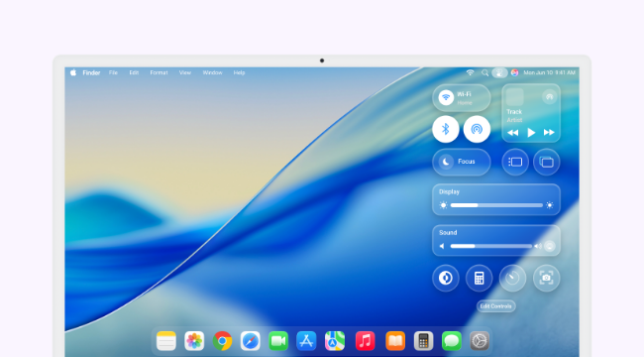The width and height of the screenshot is (644, 357).
Task: Open the Control Center menu bar icon
Action: click(x=499, y=72)
